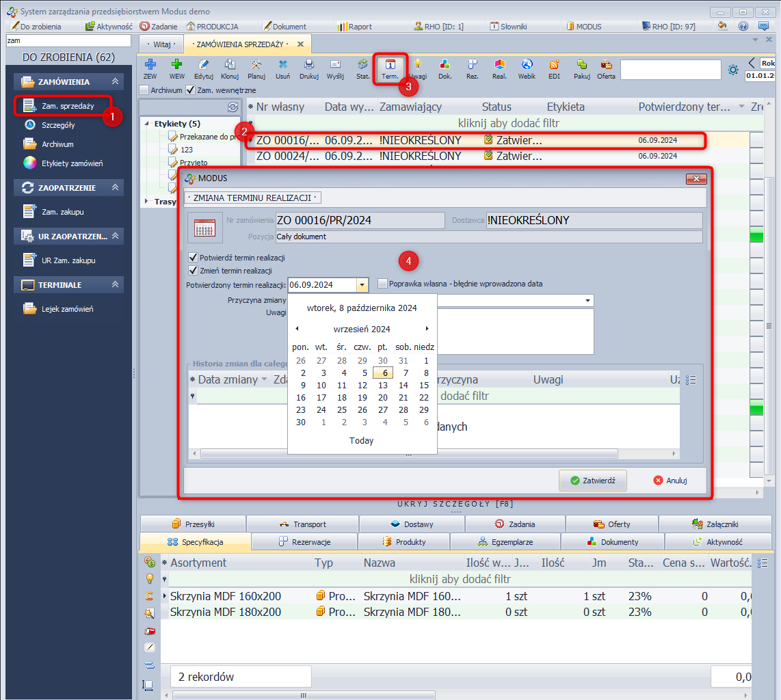Select September 13 in the calendar
The image size is (781, 700).
point(383,386)
